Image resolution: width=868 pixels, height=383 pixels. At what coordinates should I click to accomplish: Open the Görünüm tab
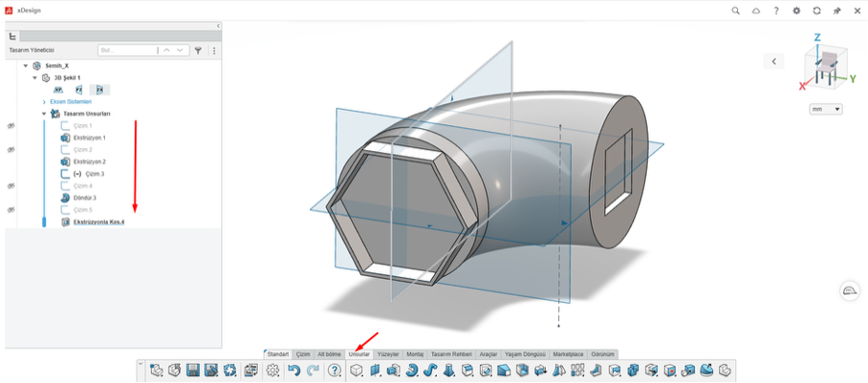point(602,354)
